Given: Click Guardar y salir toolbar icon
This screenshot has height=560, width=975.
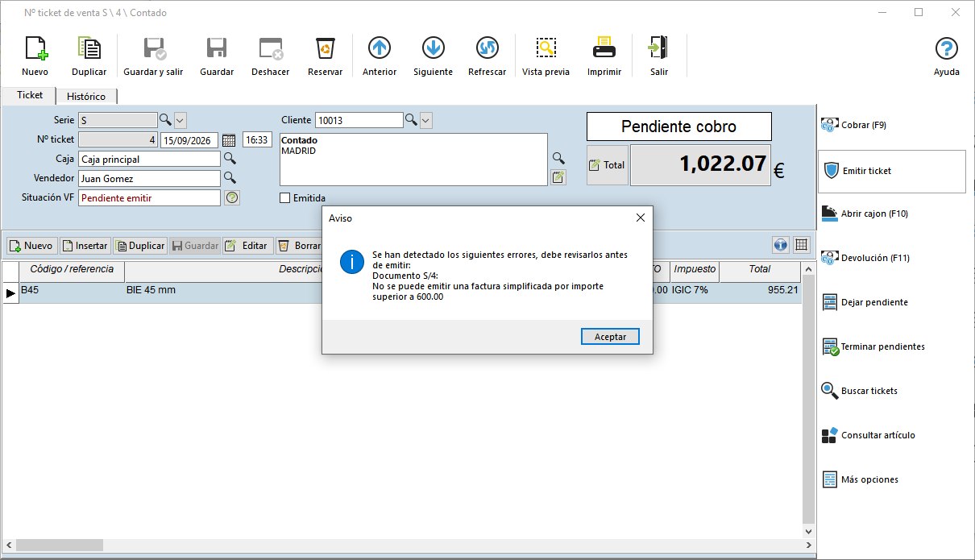Looking at the screenshot, I should coord(153,56).
